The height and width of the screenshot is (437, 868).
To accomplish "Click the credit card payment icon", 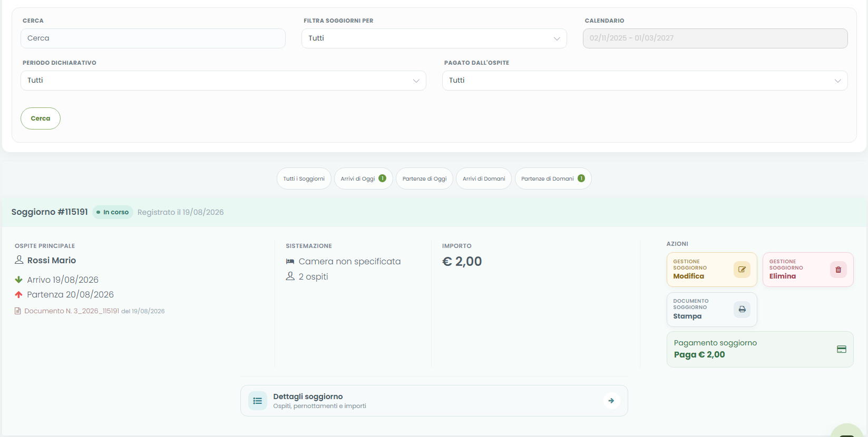I will click(842, 349).
